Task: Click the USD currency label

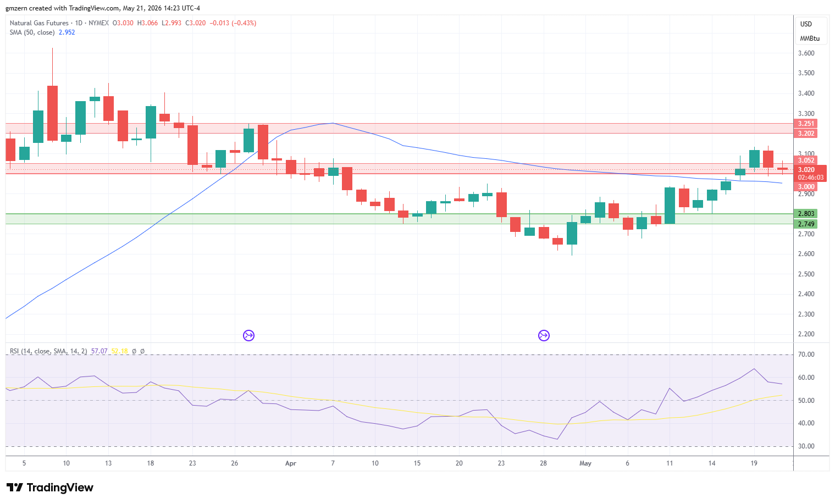Action: pyautogui.click(x=806, y=24)
